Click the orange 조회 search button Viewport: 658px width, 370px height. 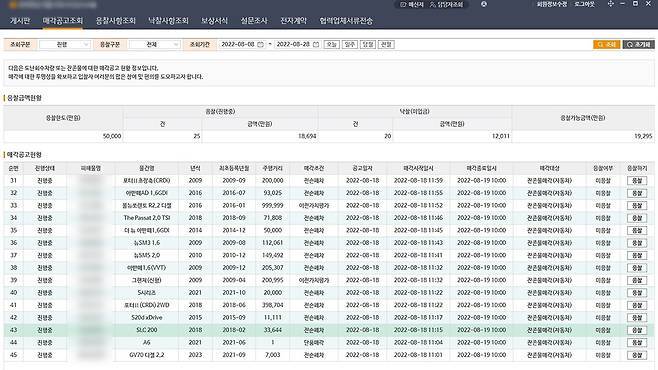[606, 44]
